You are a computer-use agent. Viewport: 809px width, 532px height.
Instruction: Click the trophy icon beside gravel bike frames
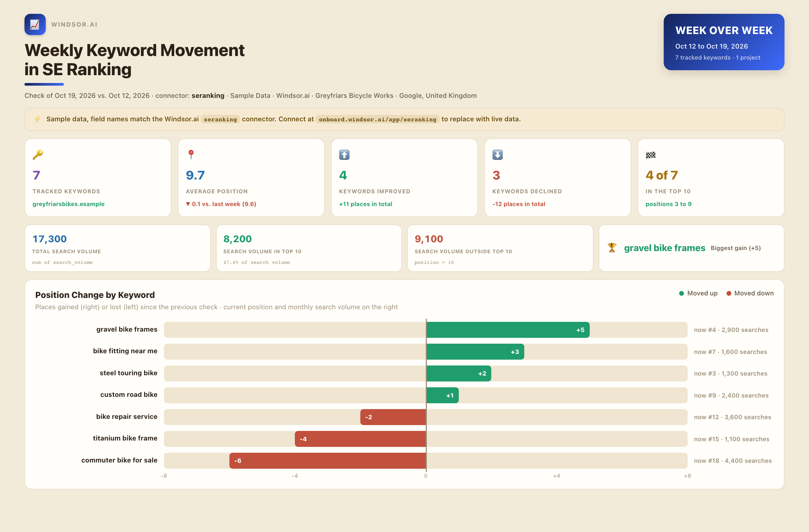(x=612, y=248)
